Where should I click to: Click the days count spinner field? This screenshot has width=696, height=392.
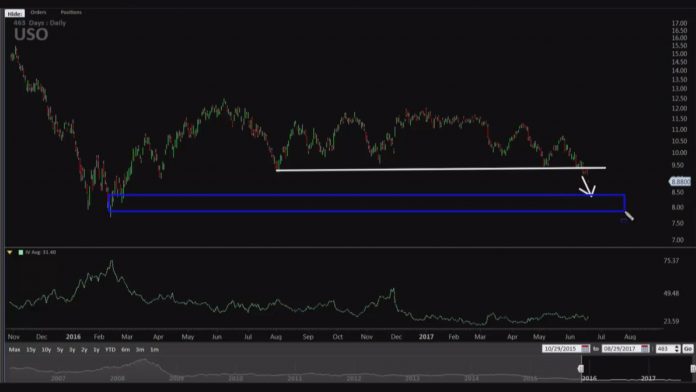[x=668, y=349]
